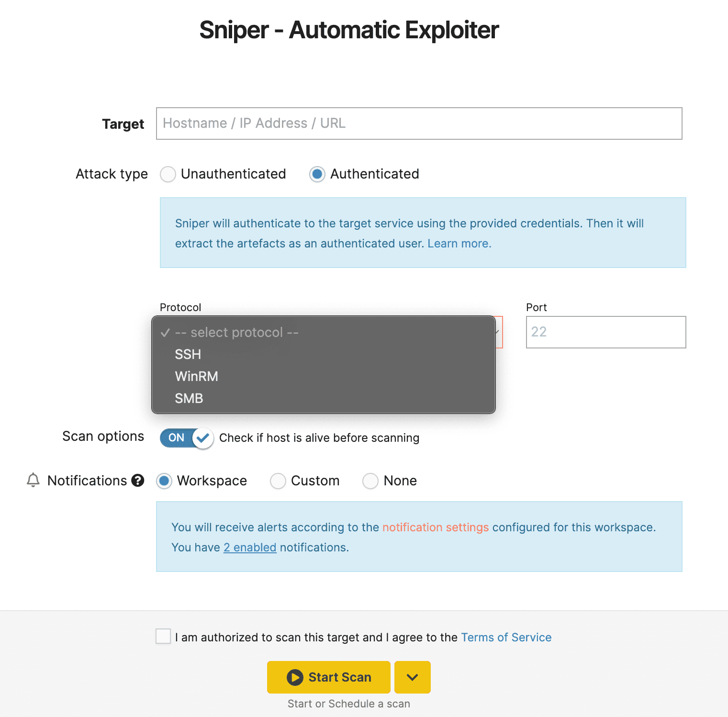Select the Unauthenticated attack type
Viewport: 728px width, 717px height.
pos(168,174)
